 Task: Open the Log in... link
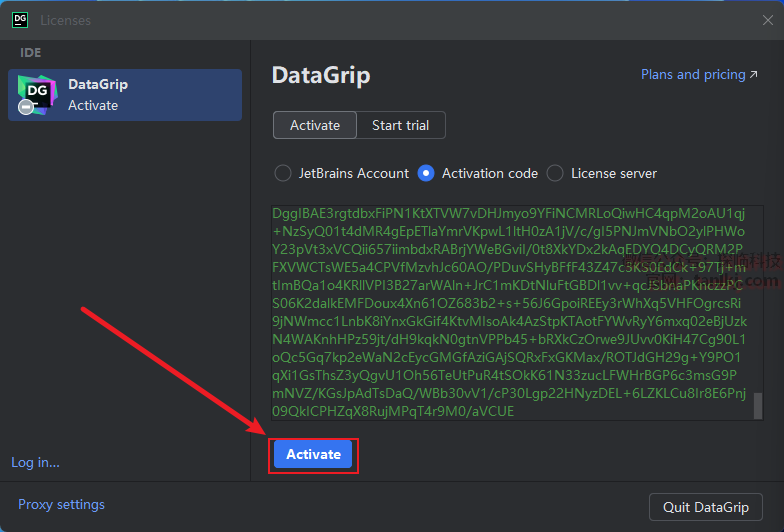[x=35, y=462]
